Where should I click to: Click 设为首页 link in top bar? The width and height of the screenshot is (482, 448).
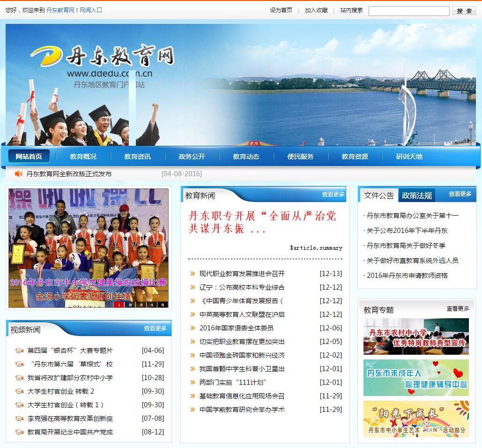click(x=281, y=10)
